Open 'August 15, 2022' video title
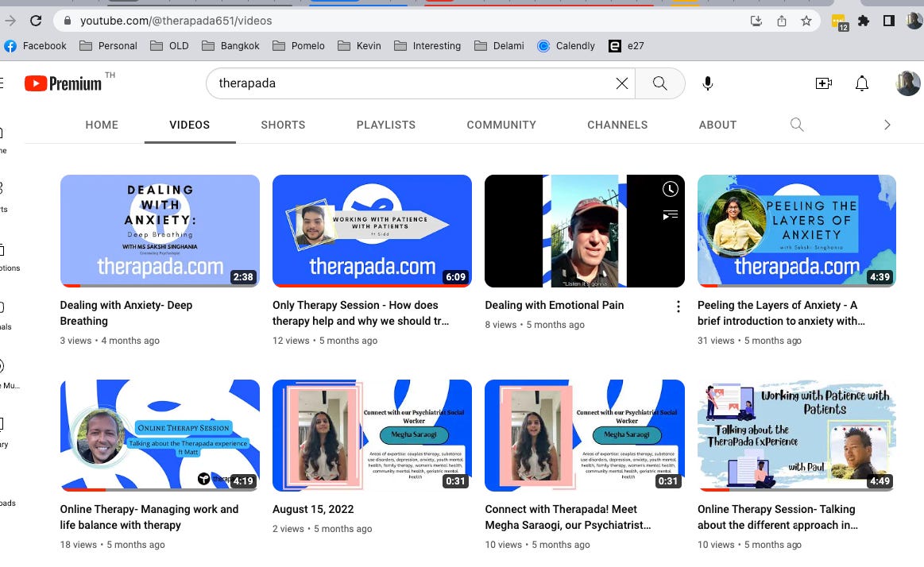 (313, 509)
